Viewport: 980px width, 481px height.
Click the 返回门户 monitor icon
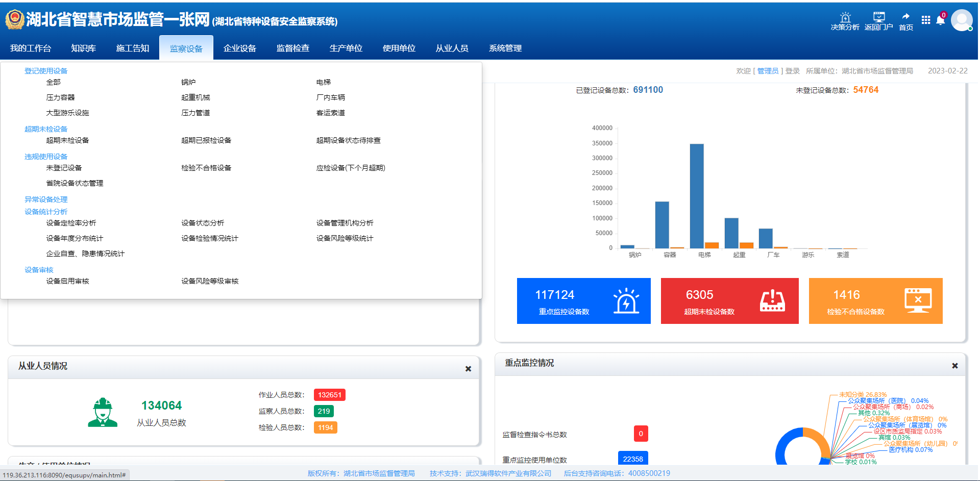point(878,18)
